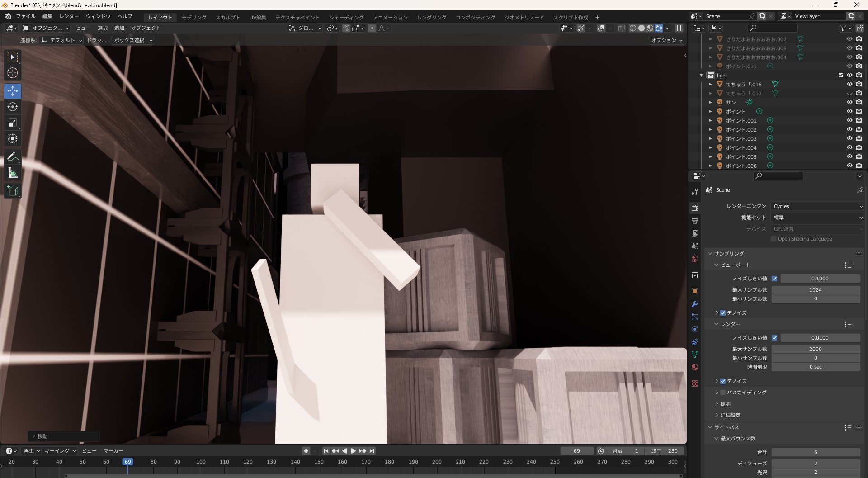This screenshot has height=478, width=868.
Task: Expand the 照明 panel section
Action: pos(725,404)
